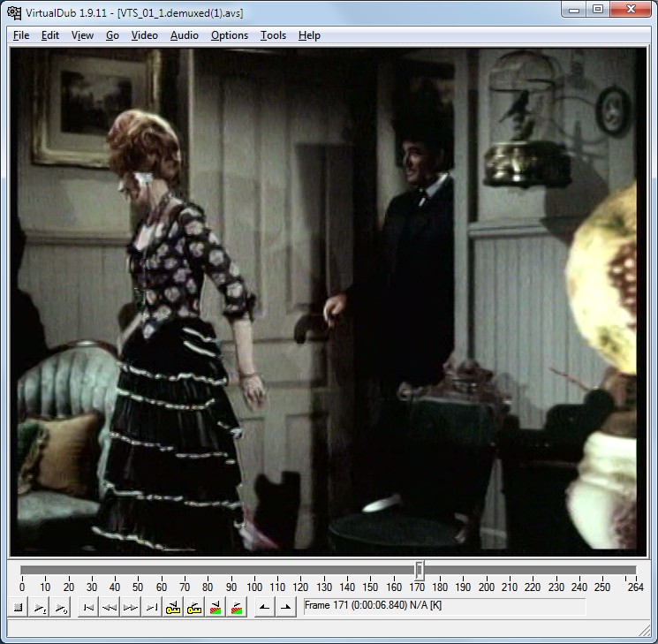Click the timeline tick labeled 50
The width and height of the screenshot is (658, 644).
pos(138,587)
